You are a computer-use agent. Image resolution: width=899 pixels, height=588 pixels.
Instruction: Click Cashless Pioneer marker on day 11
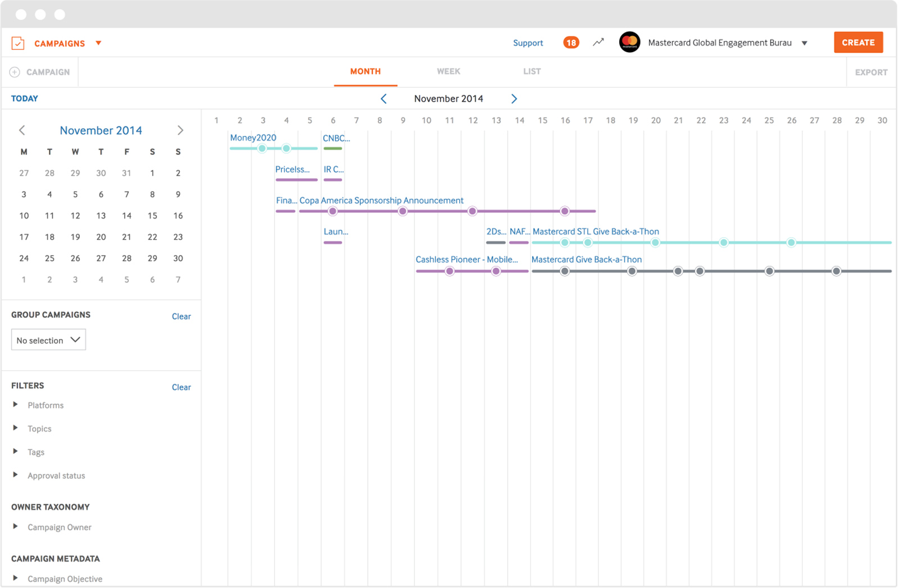(x=449, y=271)
